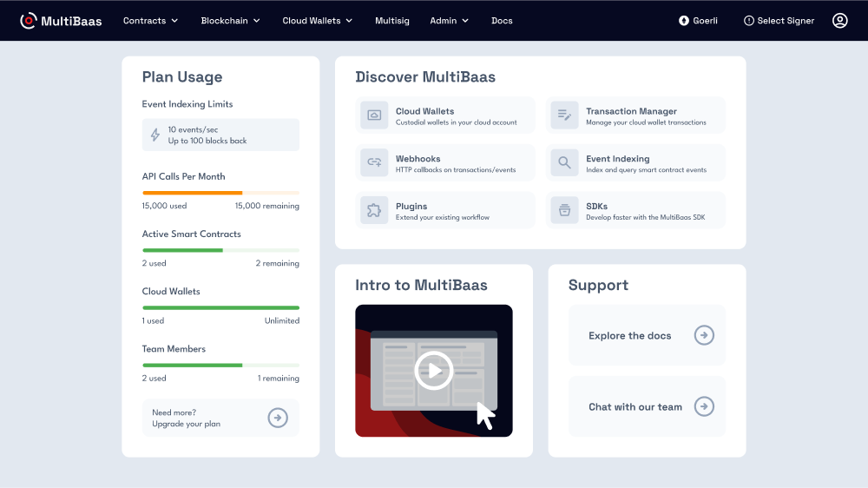Image resolution: width=868 pixels, height=488 pixels.
Task: Expand the Contracts dropdown menu
Action: point(150,20)
